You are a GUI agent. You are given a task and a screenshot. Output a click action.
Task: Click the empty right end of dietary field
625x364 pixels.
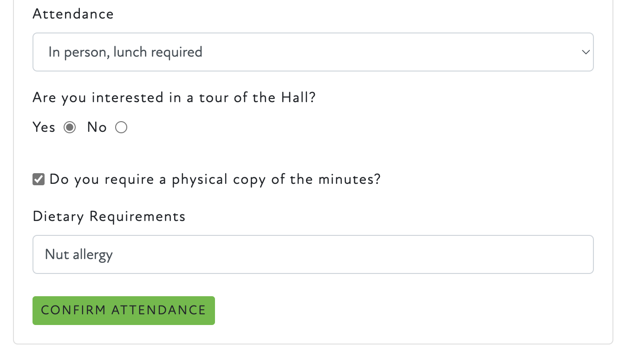click(x=534, y=254)
